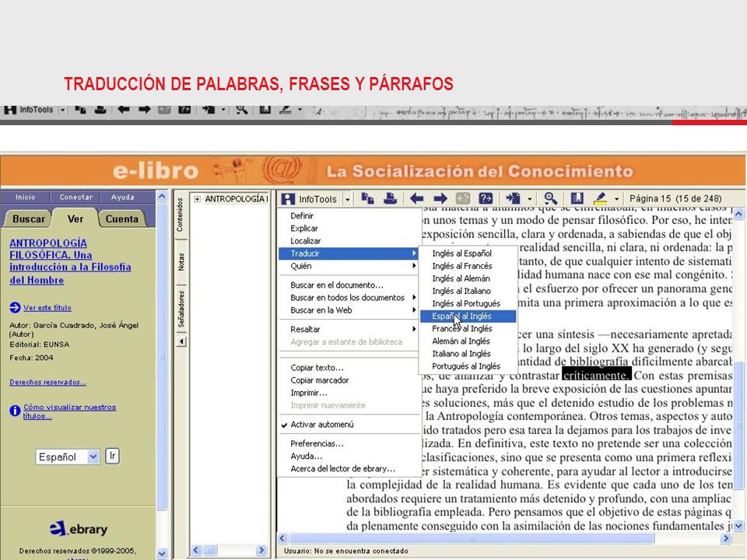Switch to the Buscar tab
The width and height of the screenshot is (747, 560).
point(28,219)
